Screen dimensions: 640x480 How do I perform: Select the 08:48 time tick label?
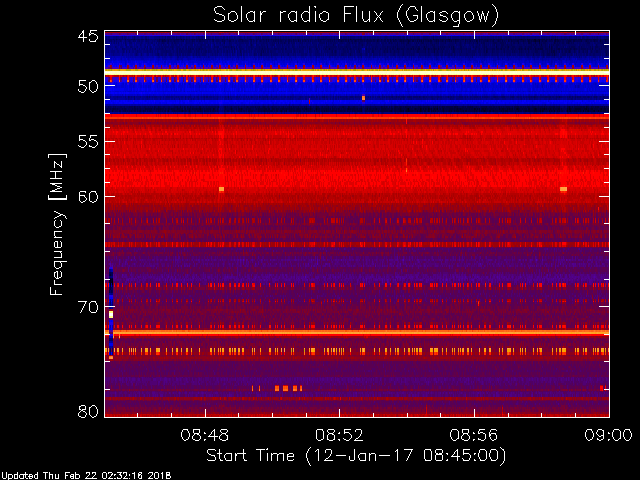[204, 435]
